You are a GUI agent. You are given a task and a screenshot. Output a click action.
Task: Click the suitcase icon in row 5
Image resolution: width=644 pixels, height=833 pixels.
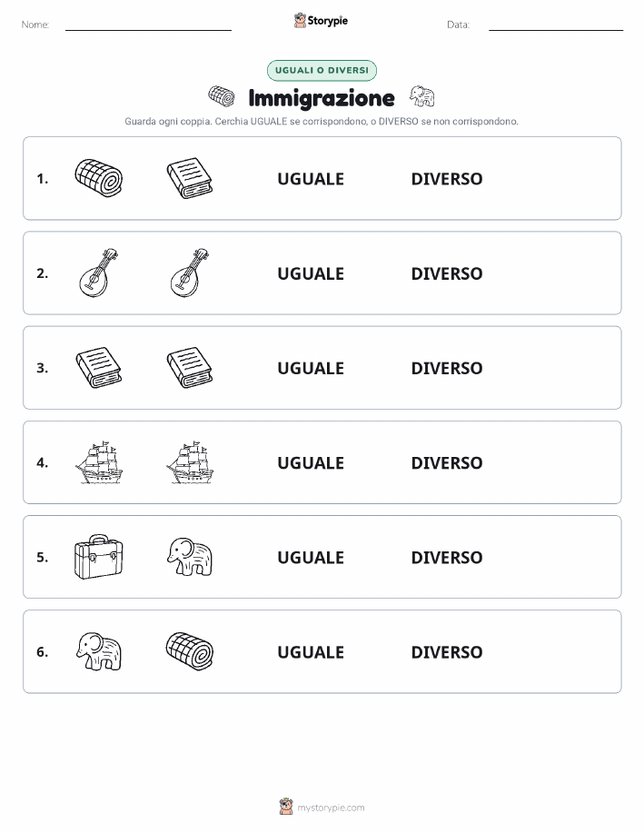(99, 557)
